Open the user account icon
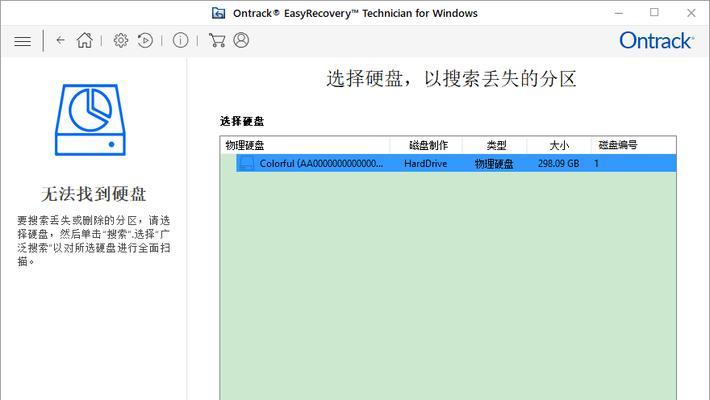 pyautogui.click(x=241, y=40)
